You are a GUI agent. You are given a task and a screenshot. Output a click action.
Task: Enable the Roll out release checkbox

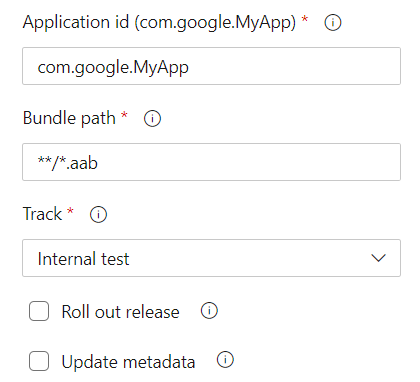point(39,311)
